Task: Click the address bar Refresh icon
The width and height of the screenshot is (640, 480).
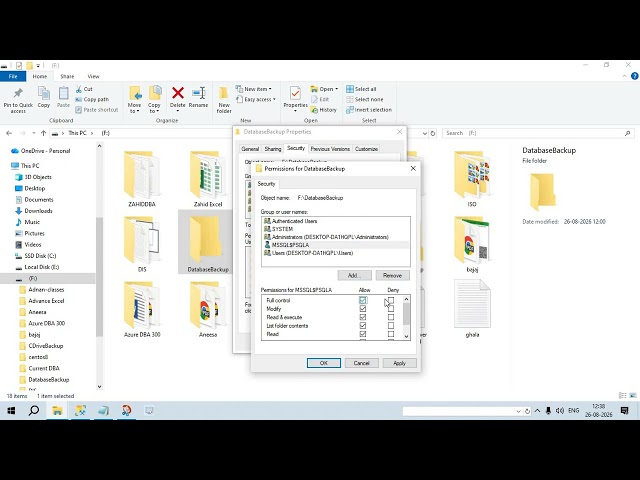Action: [433, 133]
